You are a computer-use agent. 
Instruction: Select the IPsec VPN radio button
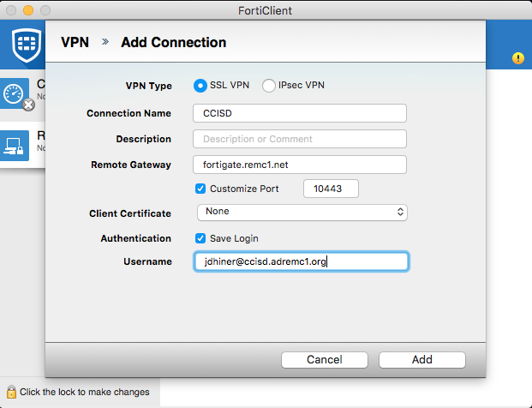269,86
